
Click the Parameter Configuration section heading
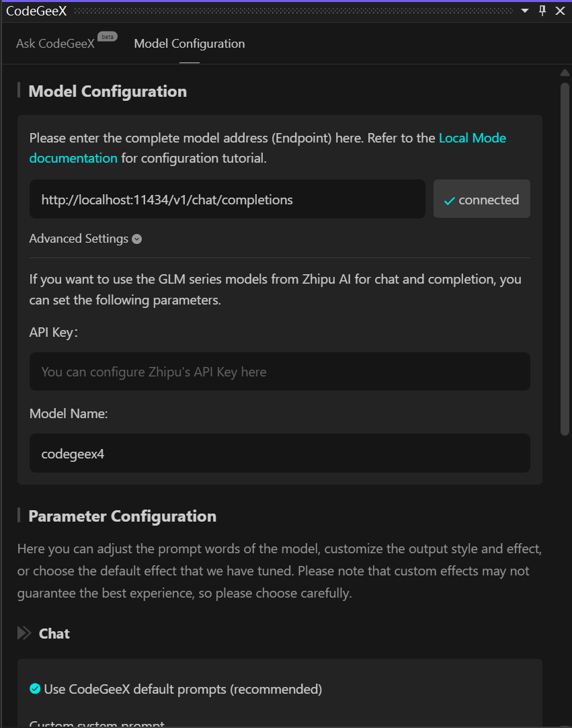(122, 516)
